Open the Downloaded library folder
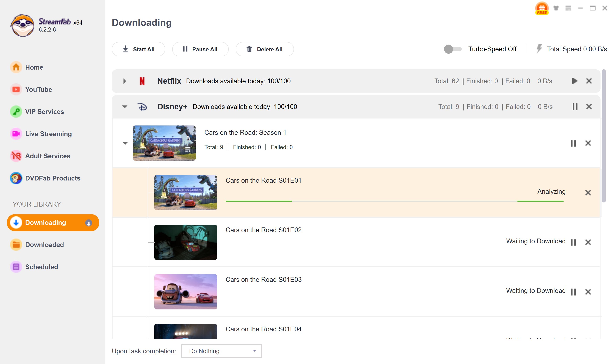Viewport: 614px width, 364px height. (37, 245)
